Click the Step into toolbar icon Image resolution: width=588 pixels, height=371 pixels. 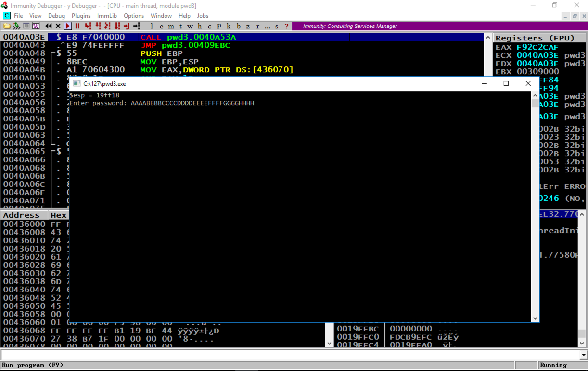tap(88, 26)
